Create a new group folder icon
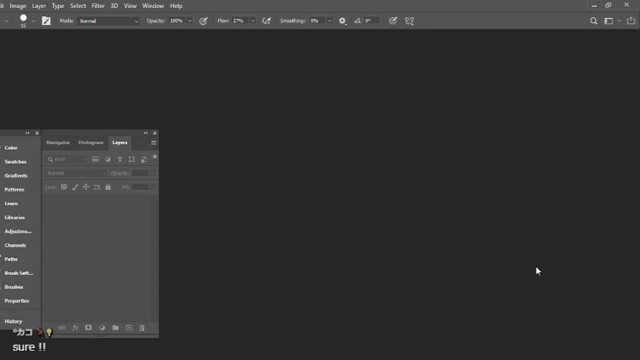Viewport: 640px width, 360px height. tap(116, 328)
